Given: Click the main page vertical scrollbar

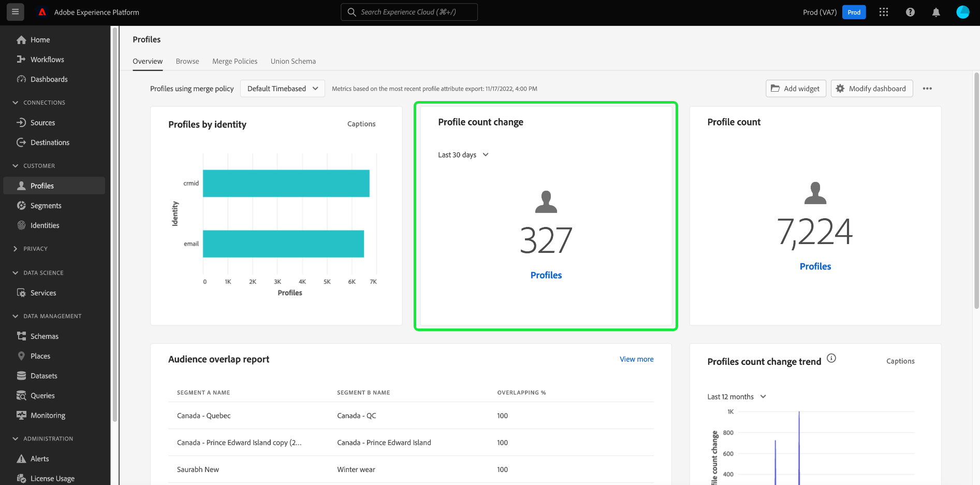Looking at the screenshot, I should tap(976, 190).
